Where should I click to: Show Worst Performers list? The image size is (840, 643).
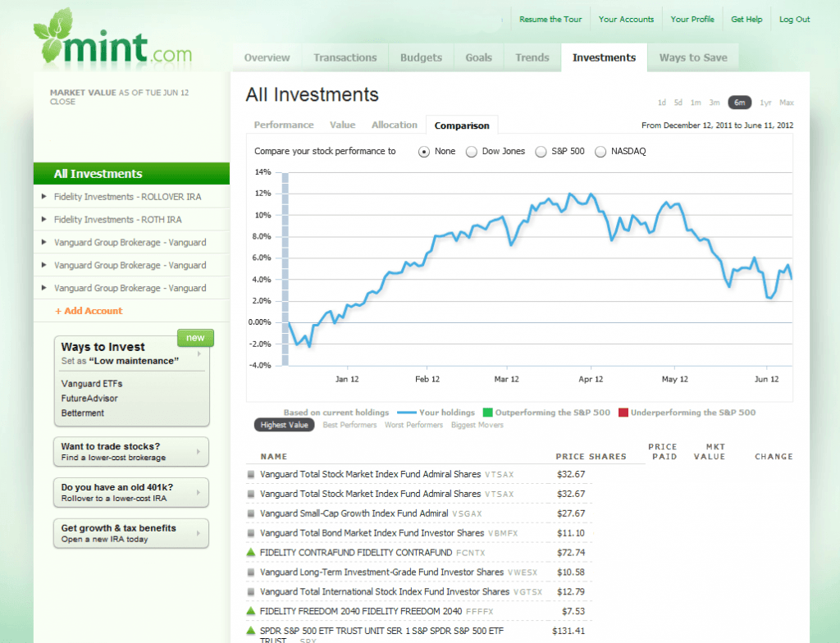pos(413,425)
